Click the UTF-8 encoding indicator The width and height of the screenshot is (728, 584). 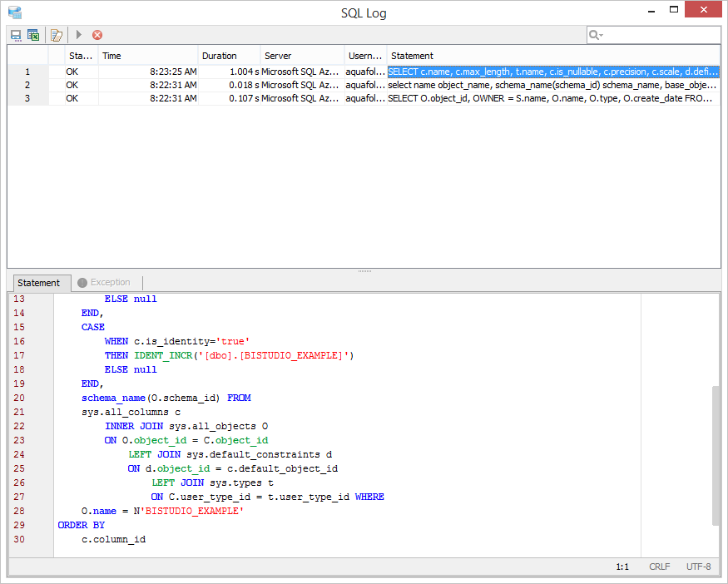point(698,567)
